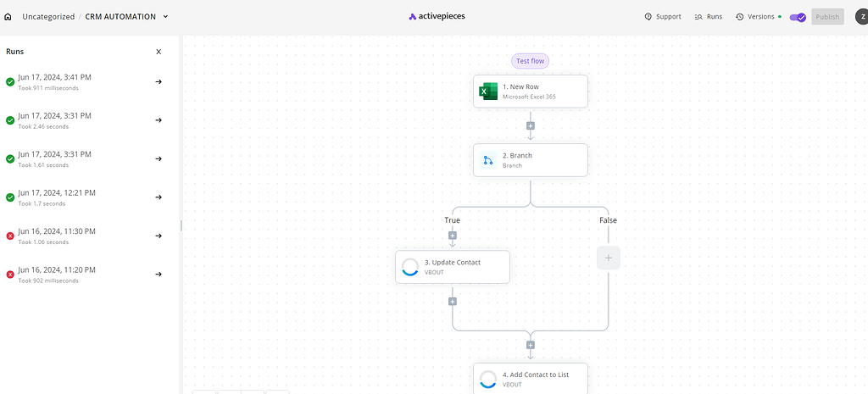Viewport: 868px width, 394px height.
Task: Add step between New Row and Branch
Action: click(x=531, y=125)
